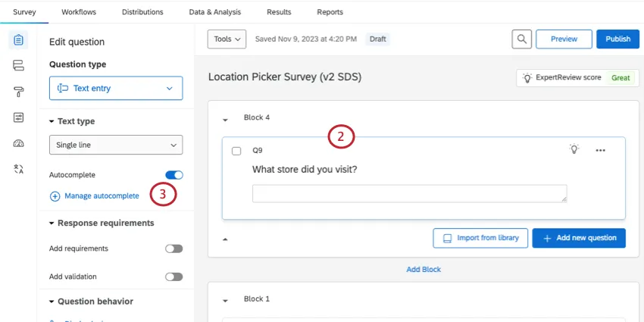Image resolution: width=644 pixels, height=322 pixels.
Task: Turn on the Add validation toggle
Action: pyautogui.click(x=174, y=277)
